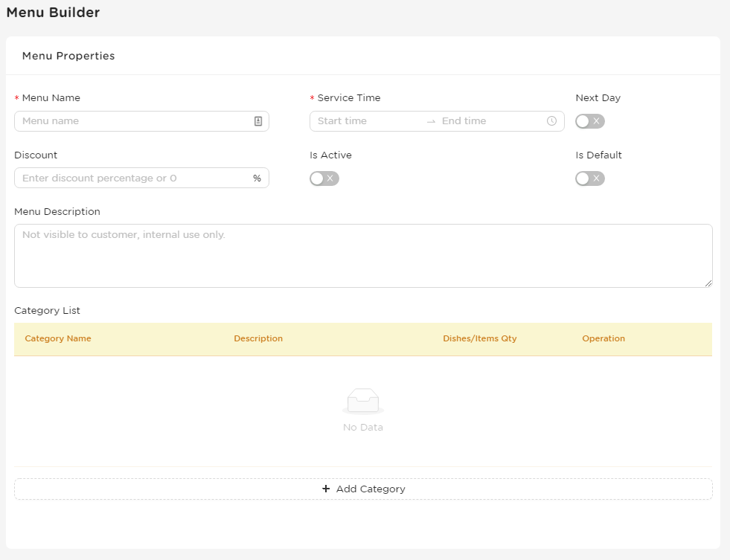730x560 pixels.
Task: Open the Start time picker
Action: point(368,121)
